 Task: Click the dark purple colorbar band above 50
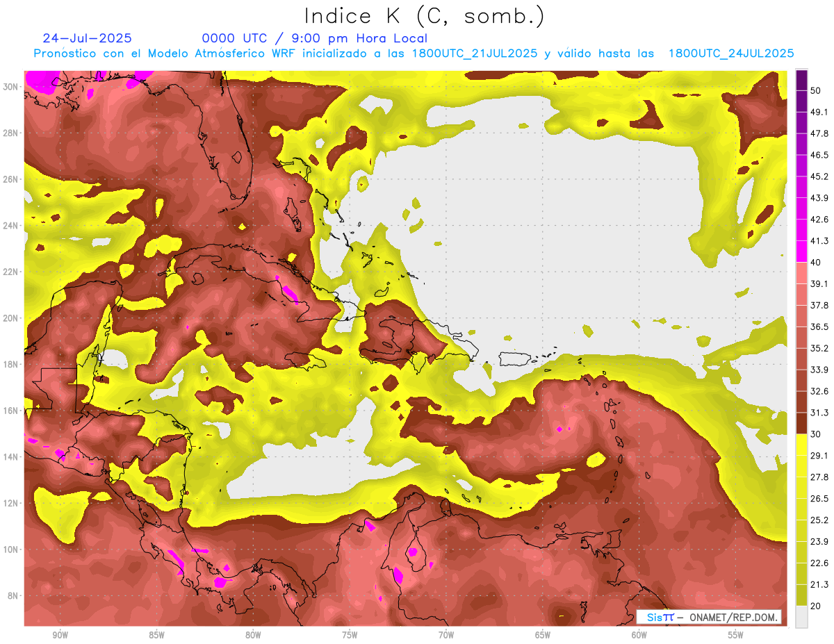801,81
